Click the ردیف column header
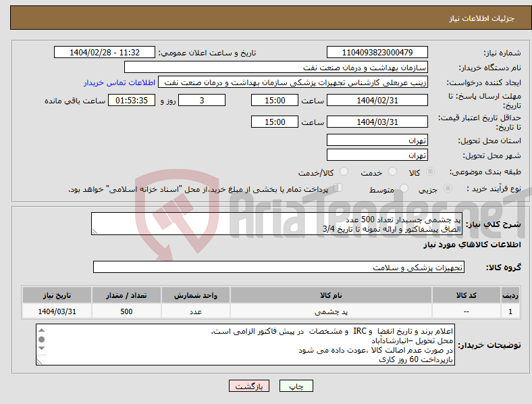The image size is (532, 404). [510, 295]
